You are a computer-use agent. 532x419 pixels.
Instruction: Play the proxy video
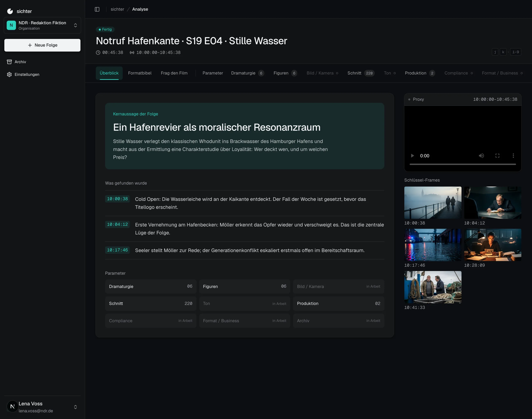click(x=412, y=155)
